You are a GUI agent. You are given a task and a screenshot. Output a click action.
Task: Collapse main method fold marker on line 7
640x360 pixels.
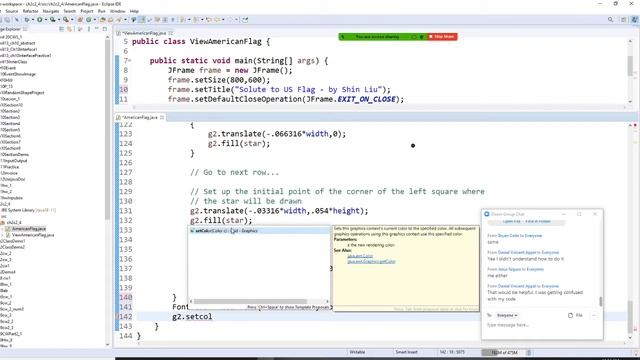[x=130, y=61]
